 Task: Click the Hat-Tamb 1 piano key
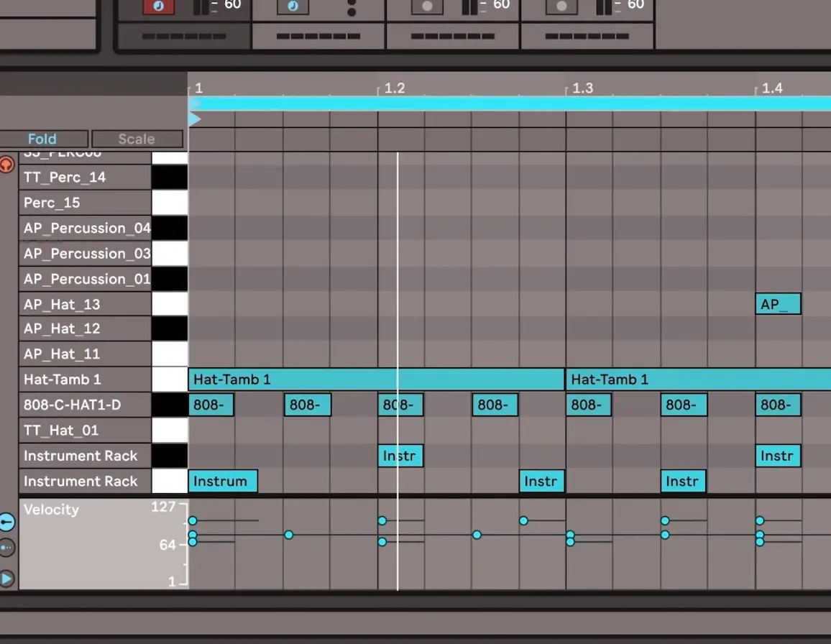pyautogui.click(x=170, y=379)
